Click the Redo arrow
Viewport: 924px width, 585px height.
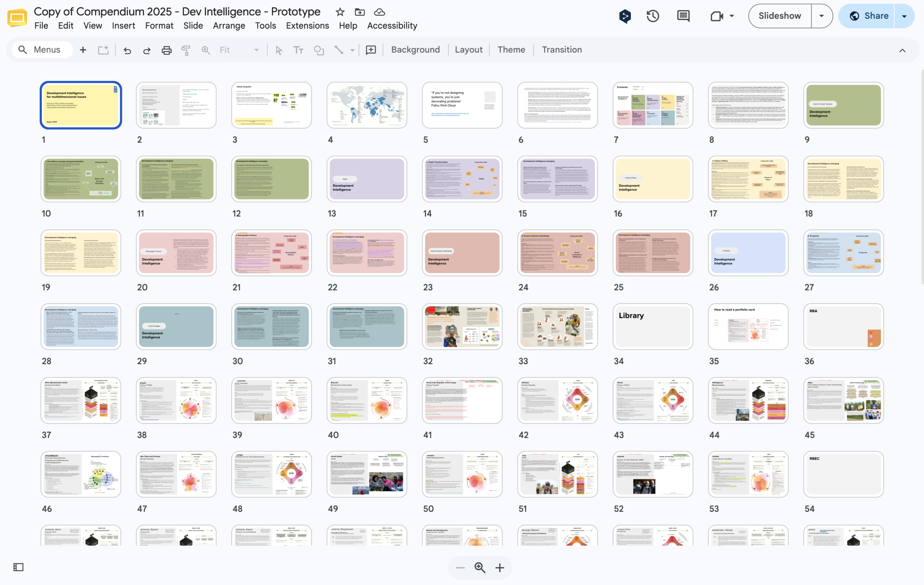147,50
